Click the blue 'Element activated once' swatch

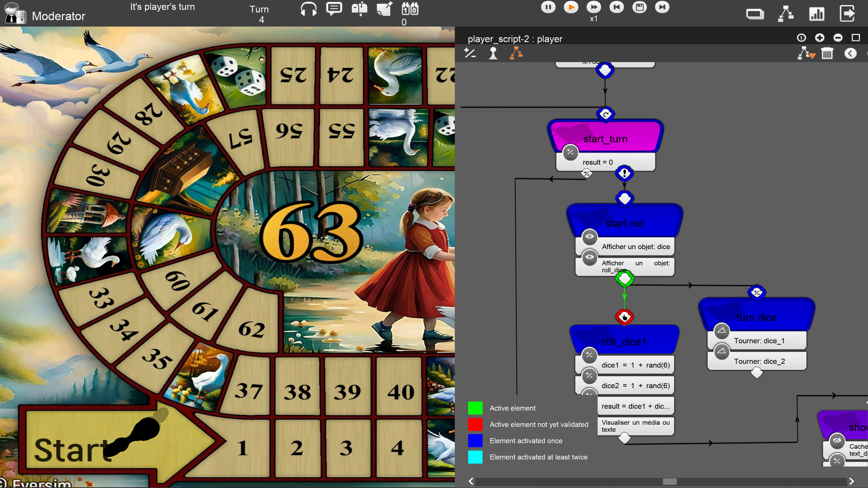pos(475,441)
